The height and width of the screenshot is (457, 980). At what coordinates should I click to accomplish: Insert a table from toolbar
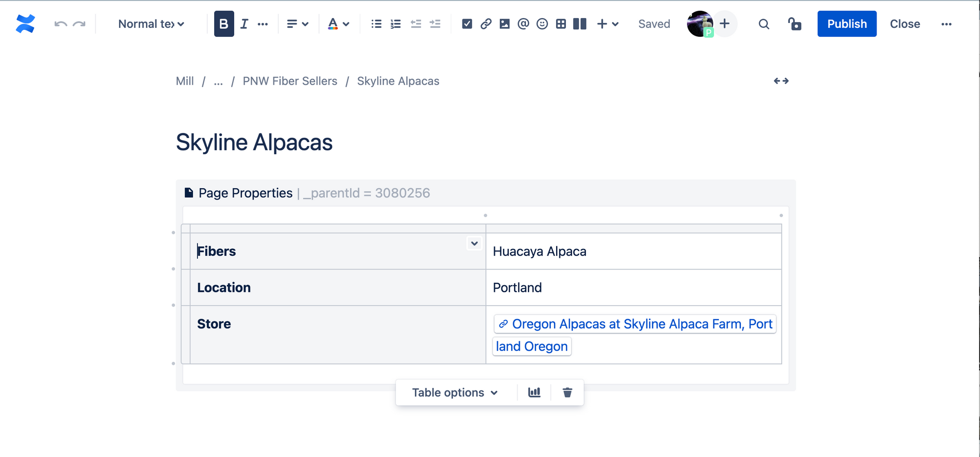click(x=561, y=24)
